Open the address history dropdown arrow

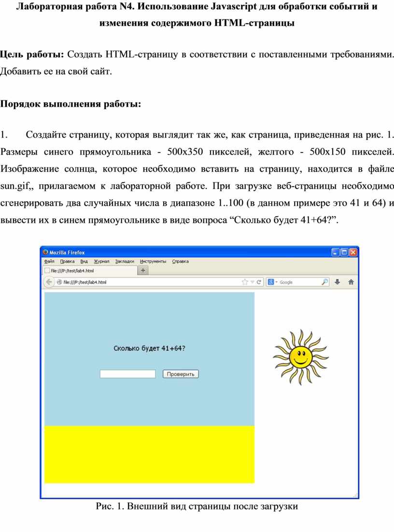[252, 282]
